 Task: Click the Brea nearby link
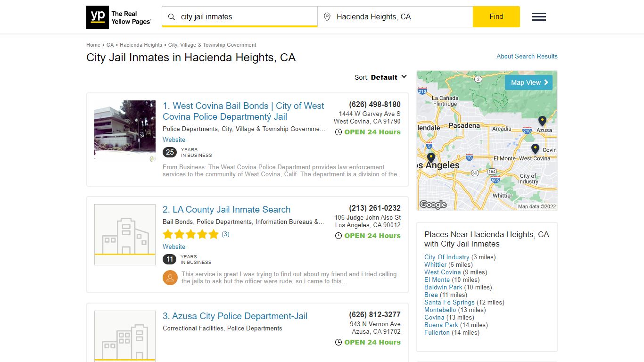pyautogui.click(x=431, y=295)
